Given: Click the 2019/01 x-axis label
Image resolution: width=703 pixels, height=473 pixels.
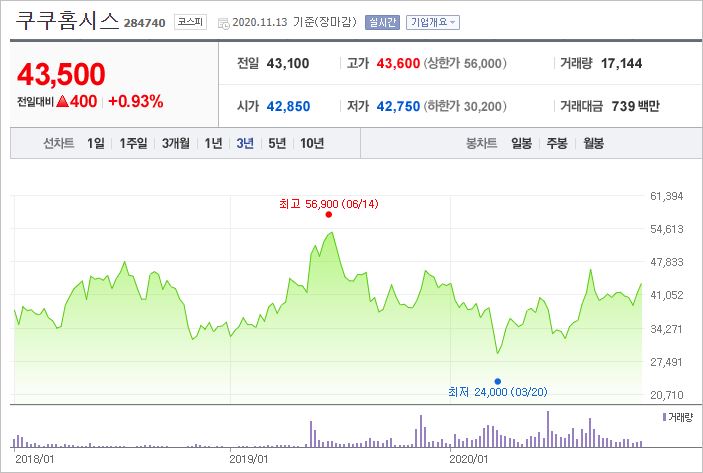Looking at the screenshot, I should point(248,460).
